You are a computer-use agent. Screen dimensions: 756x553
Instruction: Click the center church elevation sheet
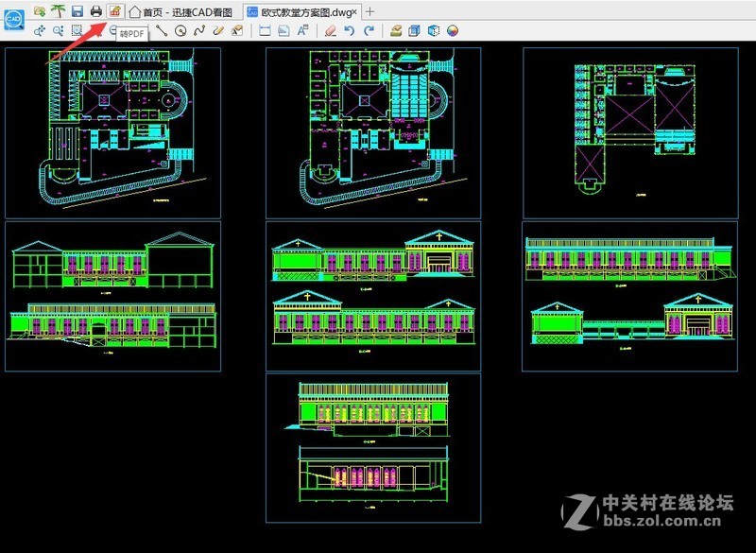[x=373, y=296]
